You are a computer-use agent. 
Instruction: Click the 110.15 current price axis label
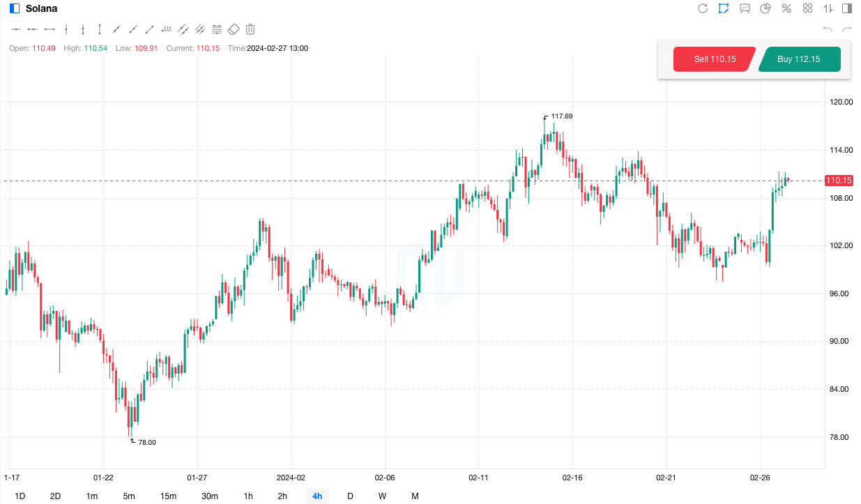[839, 181]
